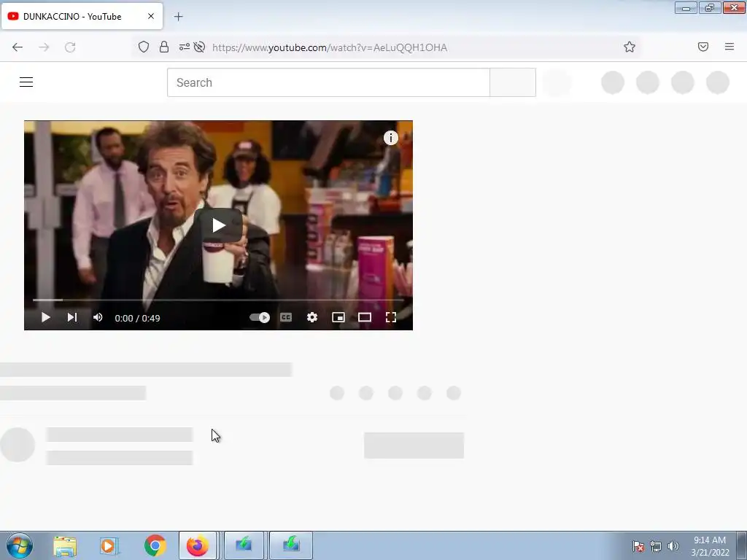Screen dimensions: 747x560
Task: Reload the current page
Action: pos(70,47)
